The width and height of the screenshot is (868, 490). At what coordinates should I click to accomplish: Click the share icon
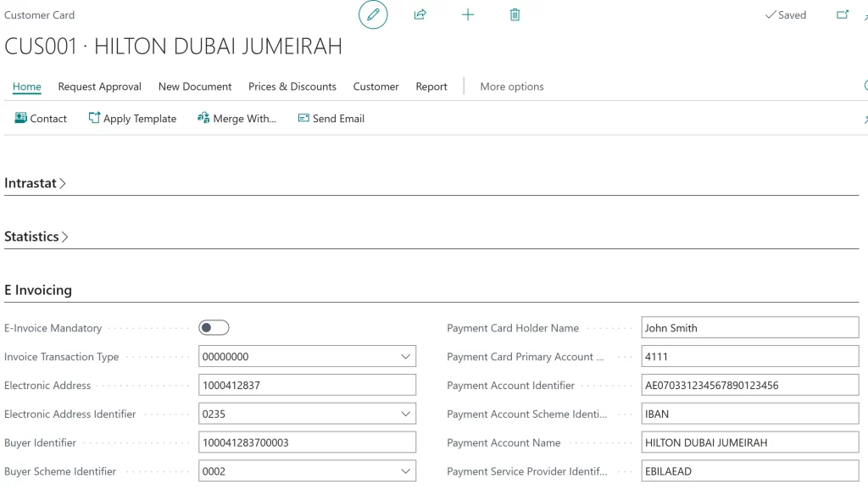tap(420, 15)
